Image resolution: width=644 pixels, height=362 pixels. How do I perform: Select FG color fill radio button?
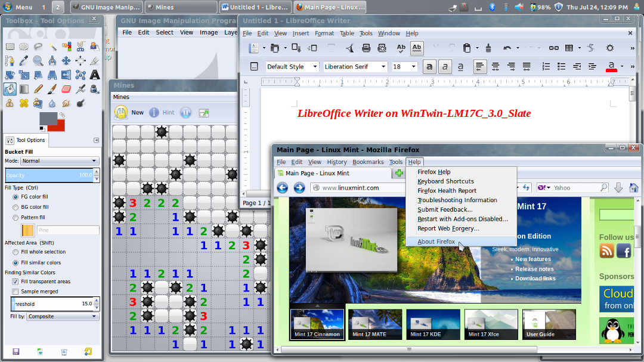(16, 197)
